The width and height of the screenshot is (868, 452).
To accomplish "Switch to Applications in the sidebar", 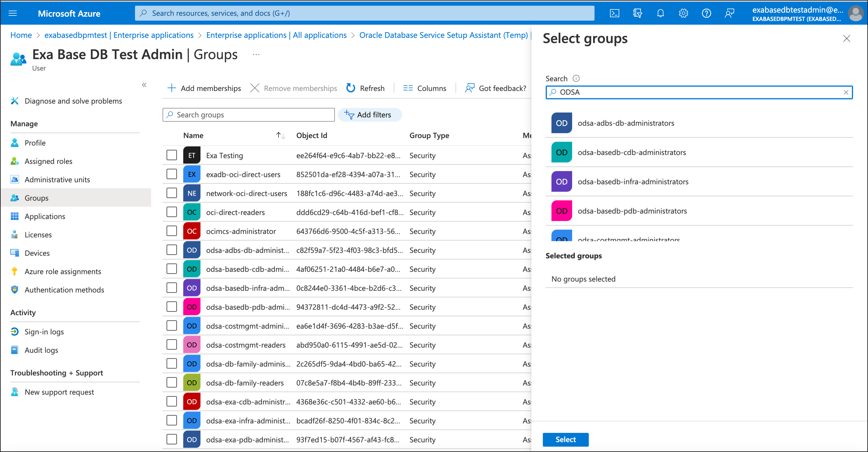I will click(x=45, y=216).
